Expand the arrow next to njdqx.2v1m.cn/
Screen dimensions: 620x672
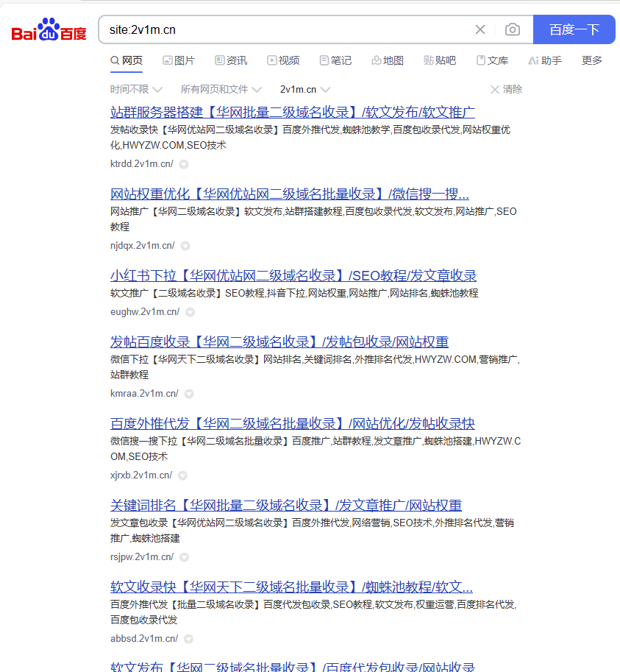185,246
